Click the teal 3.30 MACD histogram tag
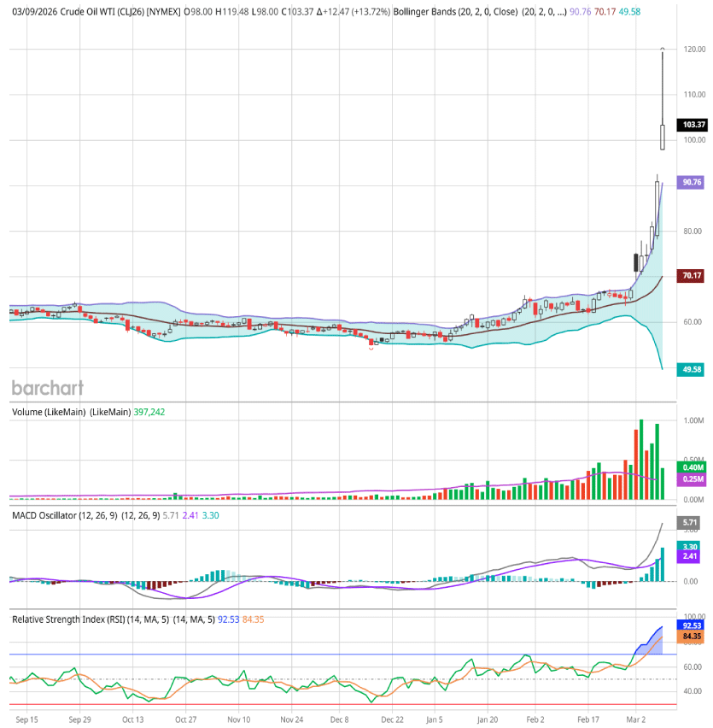 689,546
